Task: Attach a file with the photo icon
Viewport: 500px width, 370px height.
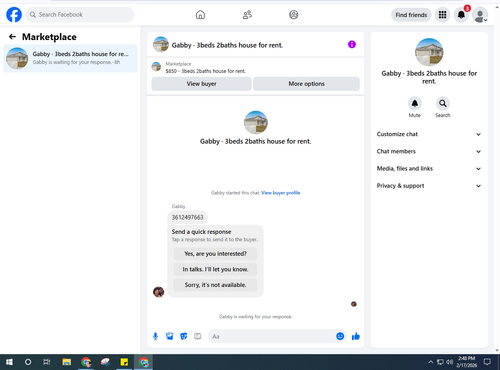Action: click(x=169, y=336)
